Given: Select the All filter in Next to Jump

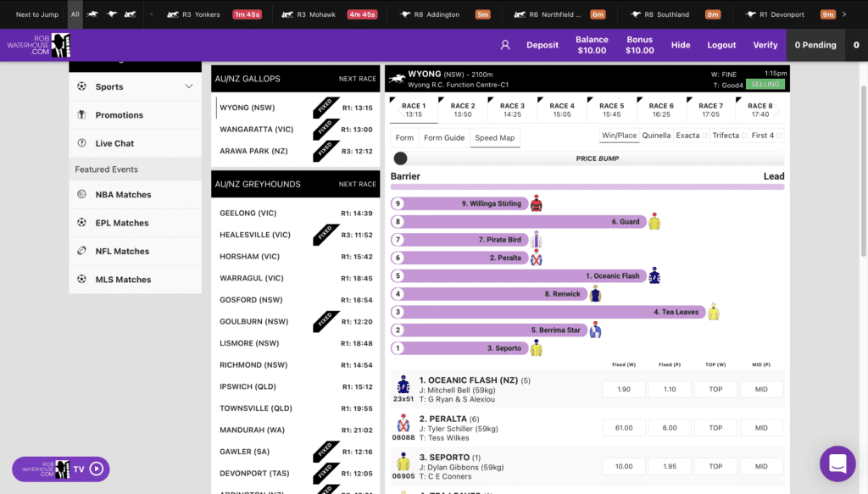Looking at the screenshot, I should coord(75,14).
